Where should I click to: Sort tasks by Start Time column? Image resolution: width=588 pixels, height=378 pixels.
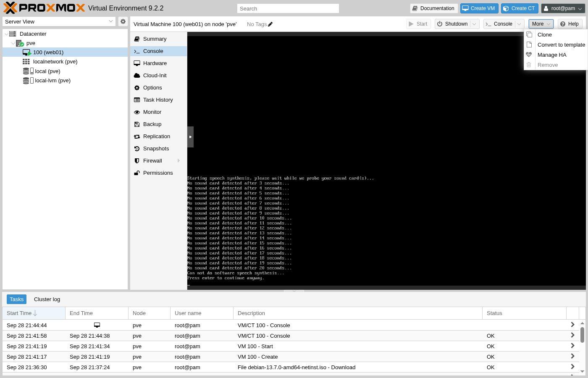click(x=34, y=313)
